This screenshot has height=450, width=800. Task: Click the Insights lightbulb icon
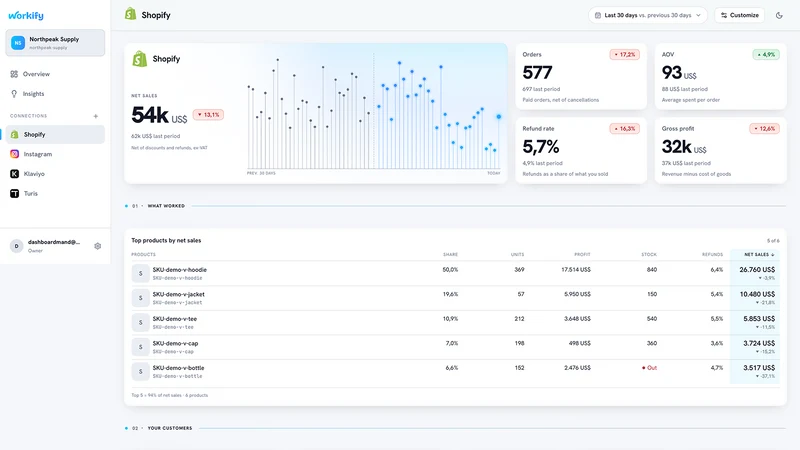[14, 94]
